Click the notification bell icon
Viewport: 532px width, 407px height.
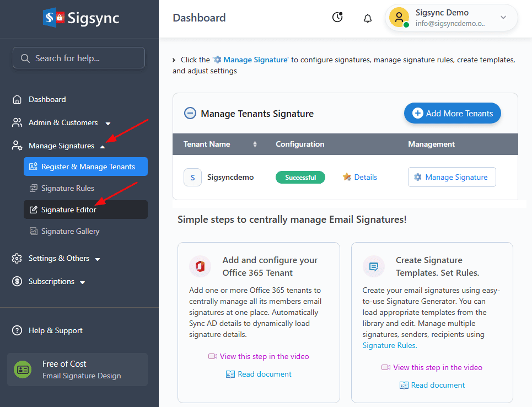368,18
